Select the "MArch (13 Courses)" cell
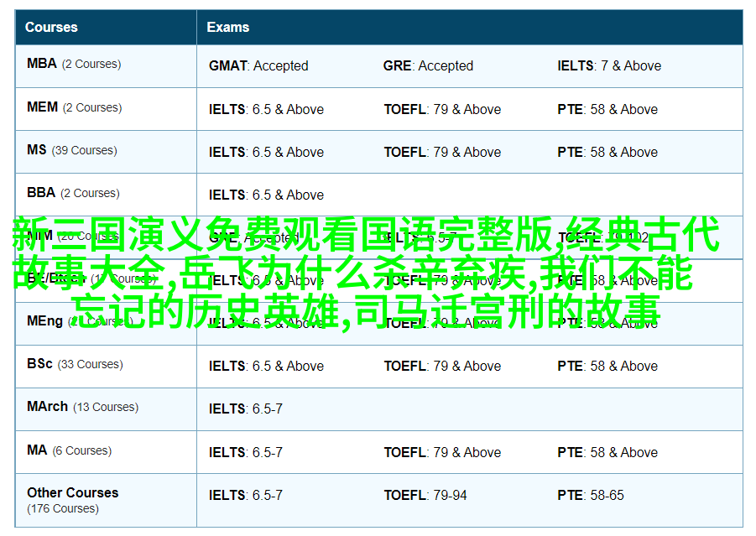 coord(106,409)
